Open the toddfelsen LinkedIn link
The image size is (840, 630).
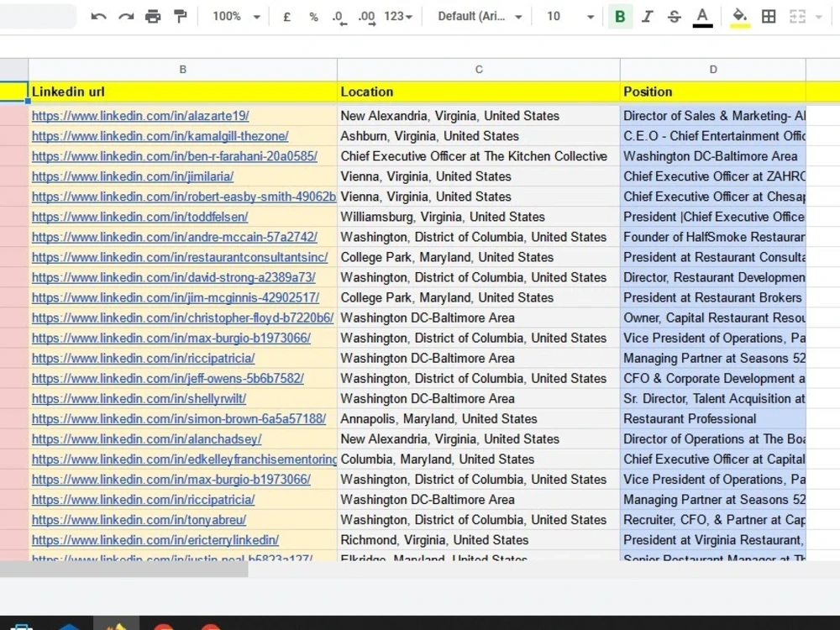tap(139, 217)
